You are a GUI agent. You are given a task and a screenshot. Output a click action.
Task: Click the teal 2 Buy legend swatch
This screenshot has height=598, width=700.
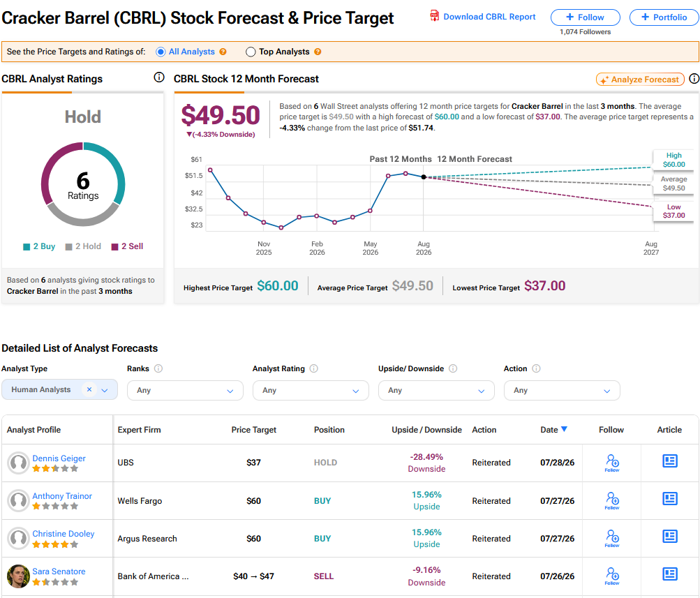coord(27,247)
